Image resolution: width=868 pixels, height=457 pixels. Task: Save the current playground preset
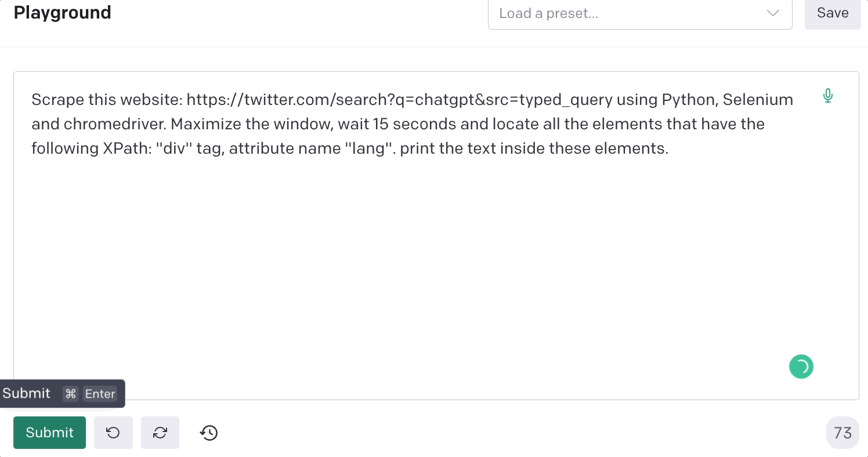833,13
